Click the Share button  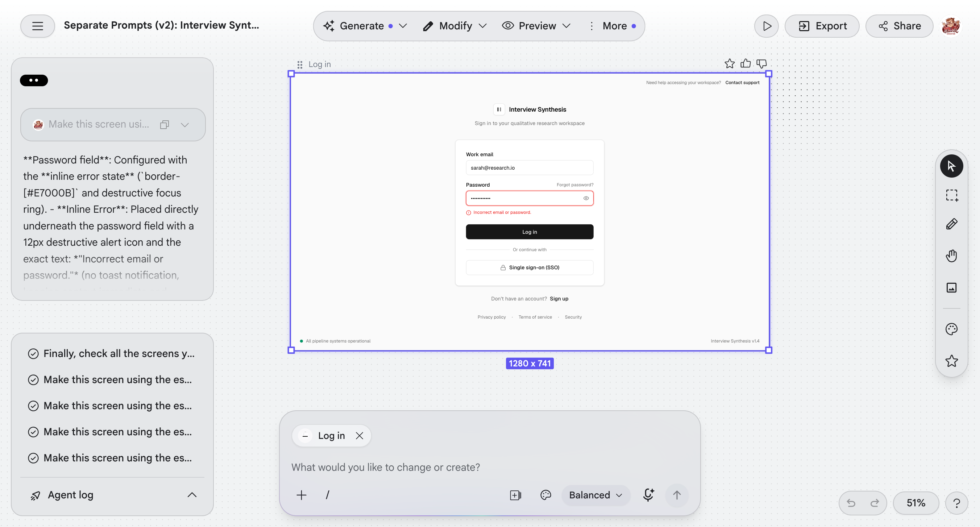point(899,26)
